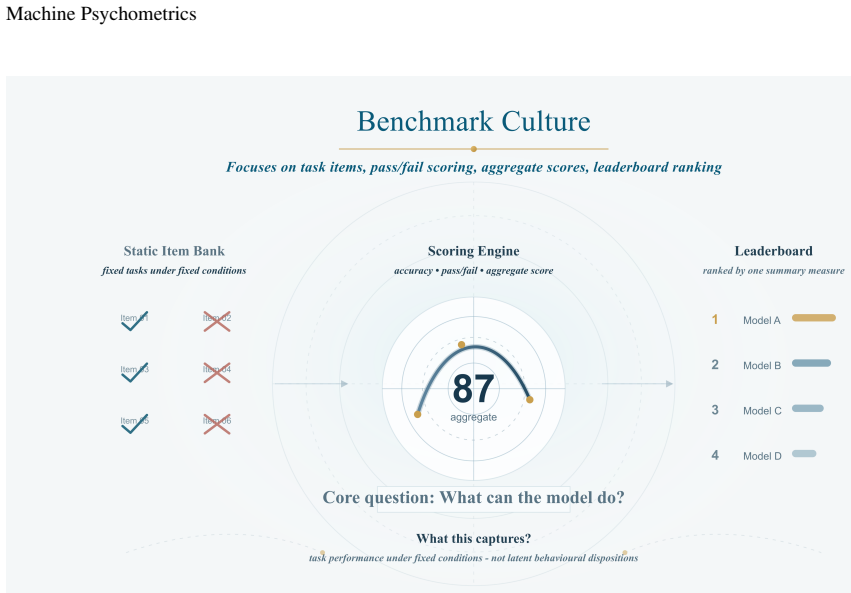This screenshot has height=593, width=851.
Task: Select the Item 03 checkmark
Action: (135, 372)
